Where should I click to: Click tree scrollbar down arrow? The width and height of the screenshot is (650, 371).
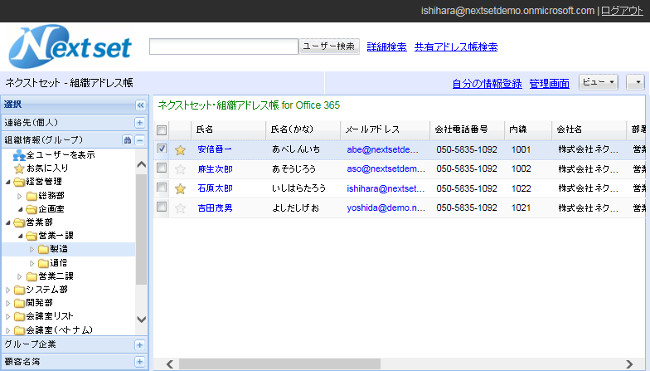[141, 319]
